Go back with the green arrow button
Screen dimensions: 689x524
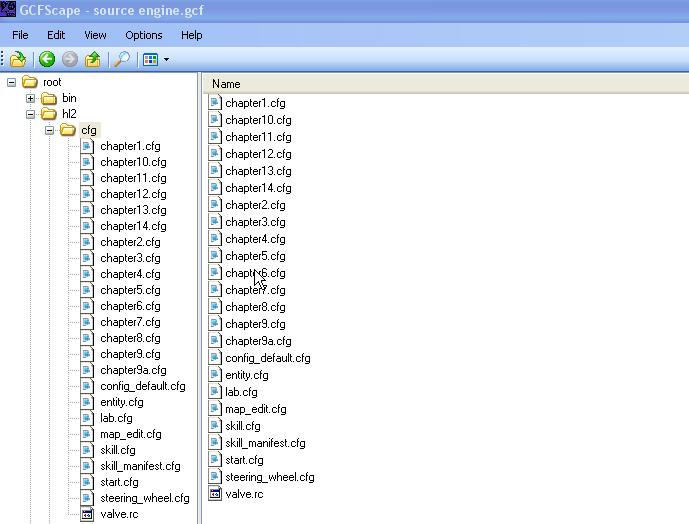click(47, 59)
